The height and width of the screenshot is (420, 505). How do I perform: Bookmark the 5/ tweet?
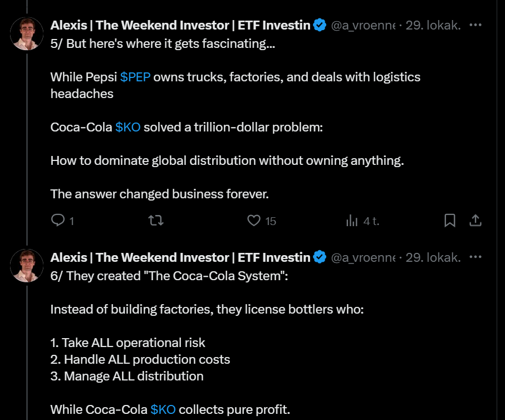pyautogui.click(x=450, y=221)
